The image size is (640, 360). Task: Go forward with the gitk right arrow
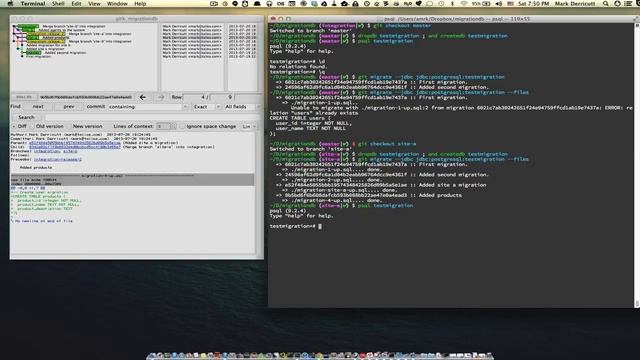(161, 97)
